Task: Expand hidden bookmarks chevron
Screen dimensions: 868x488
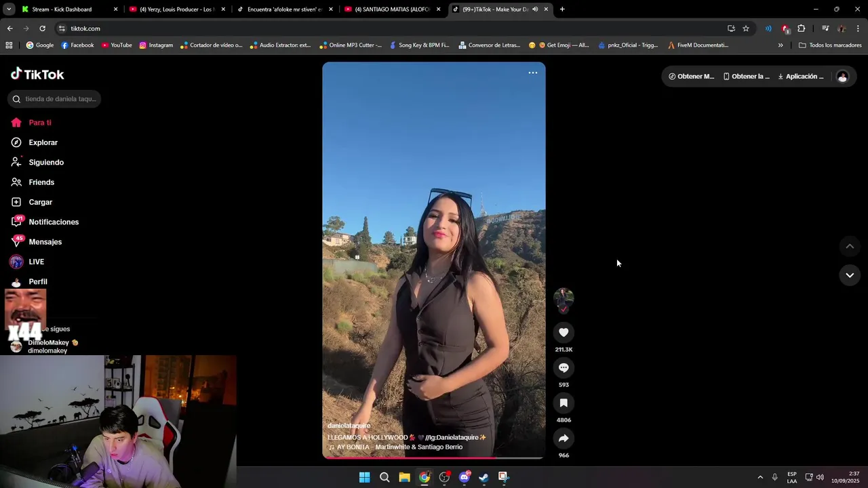Action: click(x=781, y=45)
